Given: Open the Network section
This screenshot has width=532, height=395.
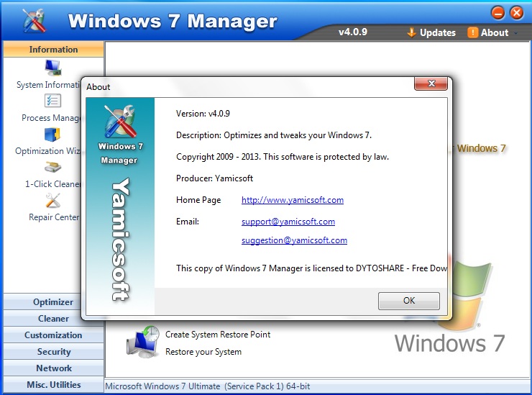Looking at the screenshot, I should click(x=53, y=368).
